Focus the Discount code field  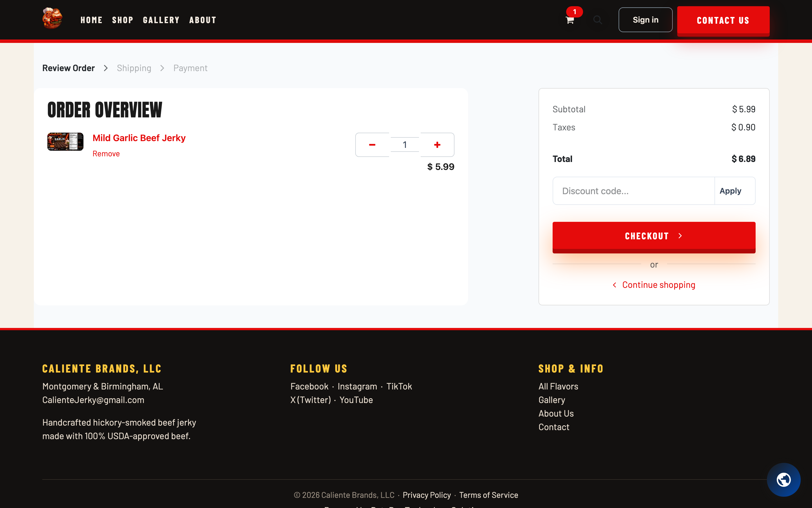pyautogui.click(x=634, y=191)
